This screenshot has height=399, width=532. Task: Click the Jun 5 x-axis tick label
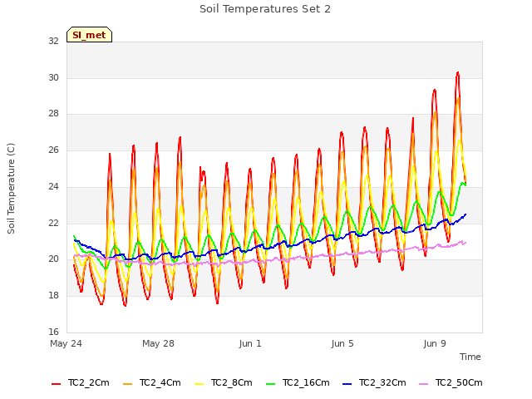pos(342,343)
